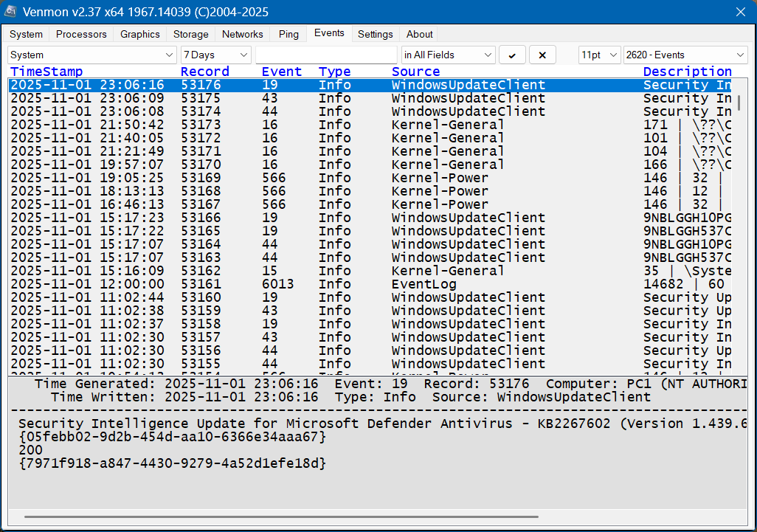Select record 53158 at 11:02:37

(x=370, y=324)
